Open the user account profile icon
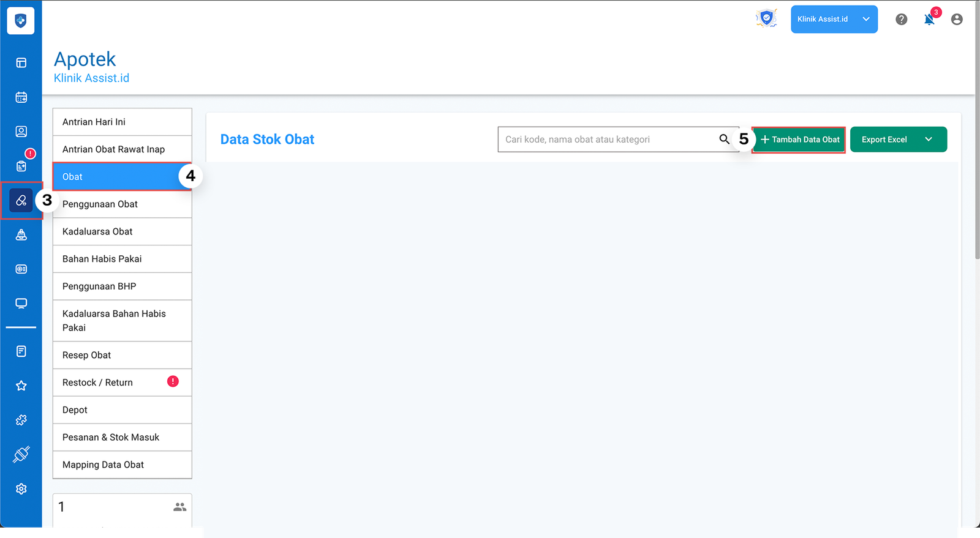Image resolution: width=980 pixels, height=538 pixels. point(956,20)
